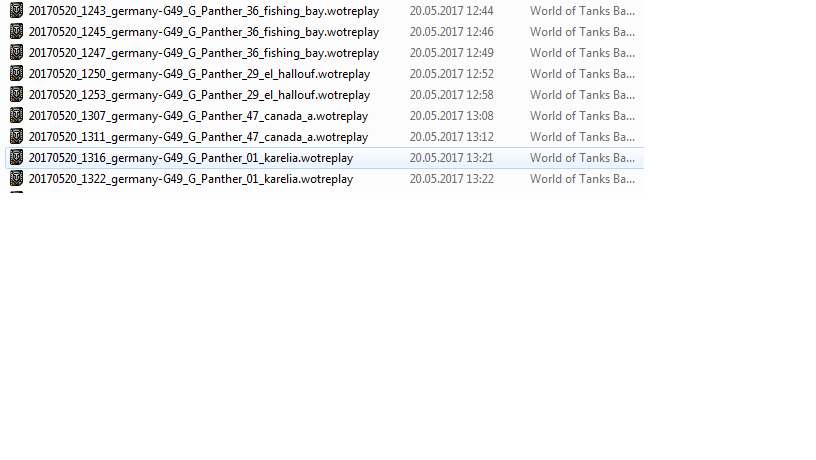816x460 pixels.
Task: Click the icon of the 20170520_1316 karelia replay
Action: pyautogui.click(x=17, y=158)
